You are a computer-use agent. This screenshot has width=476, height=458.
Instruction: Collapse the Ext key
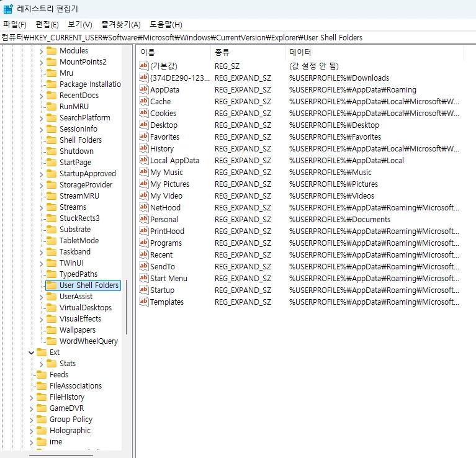click(x=31, y=352)
